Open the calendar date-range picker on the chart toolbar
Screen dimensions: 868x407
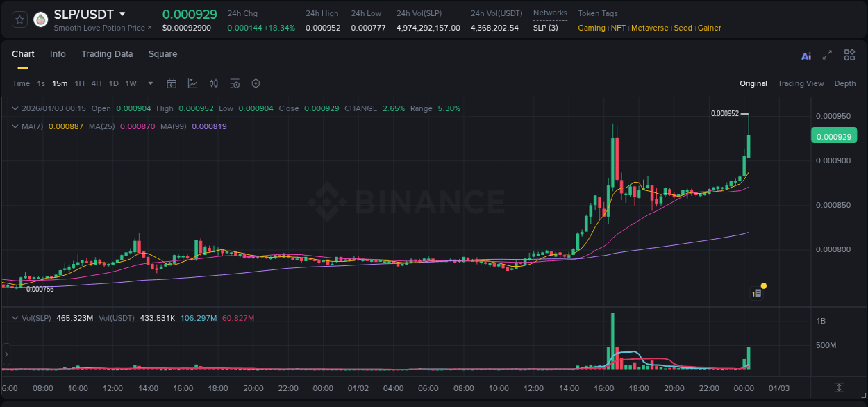(x=172, y=83)
